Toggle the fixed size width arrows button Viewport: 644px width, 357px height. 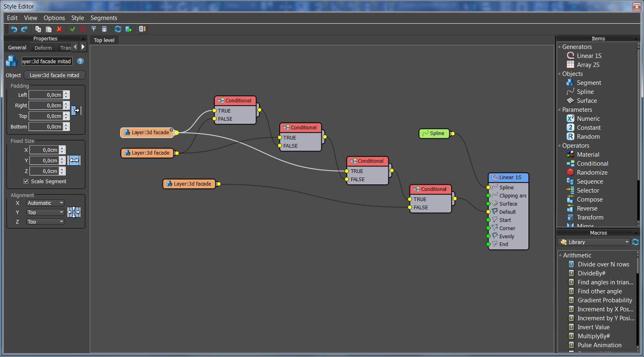coord(74,160)
